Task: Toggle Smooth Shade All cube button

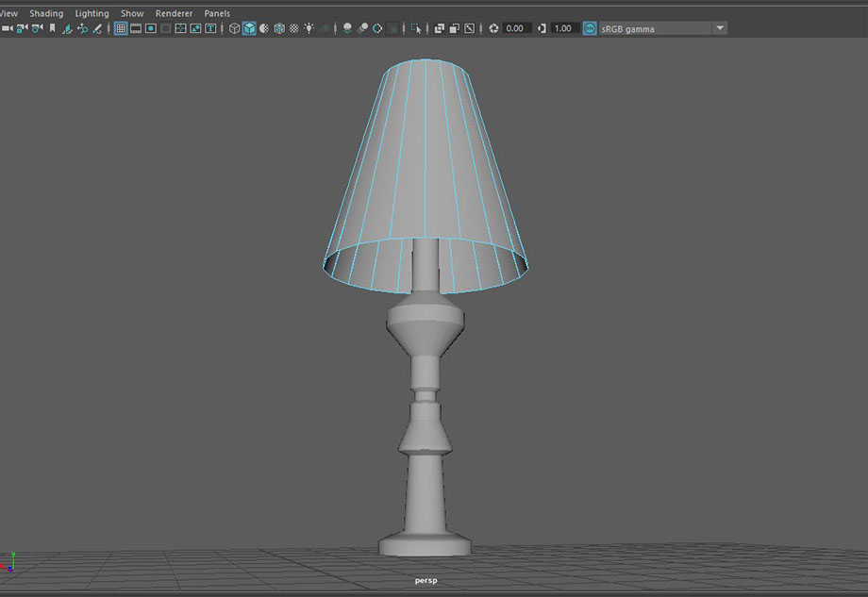Action: click(x=249, y=28)
